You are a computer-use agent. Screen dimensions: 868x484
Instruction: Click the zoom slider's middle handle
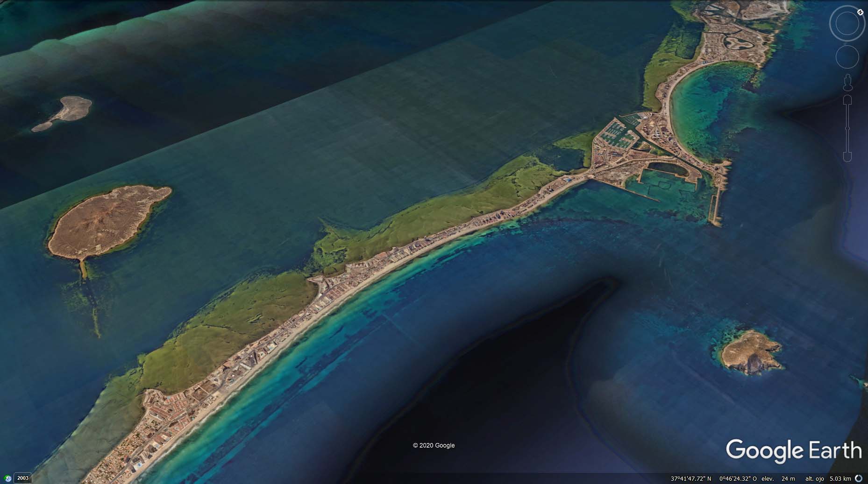[847, 127]
